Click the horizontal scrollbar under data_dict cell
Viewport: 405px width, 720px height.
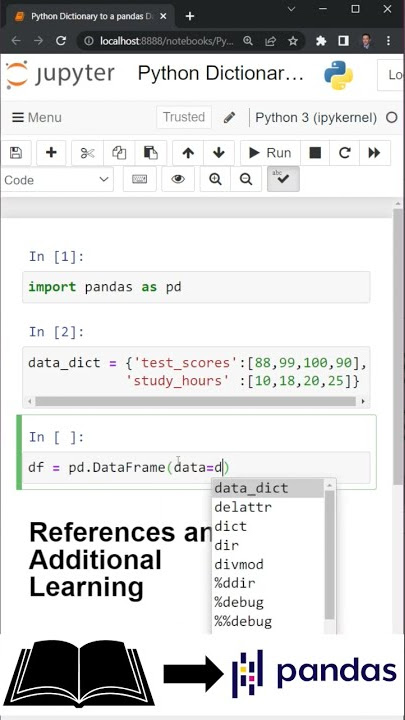click(196, 402)
